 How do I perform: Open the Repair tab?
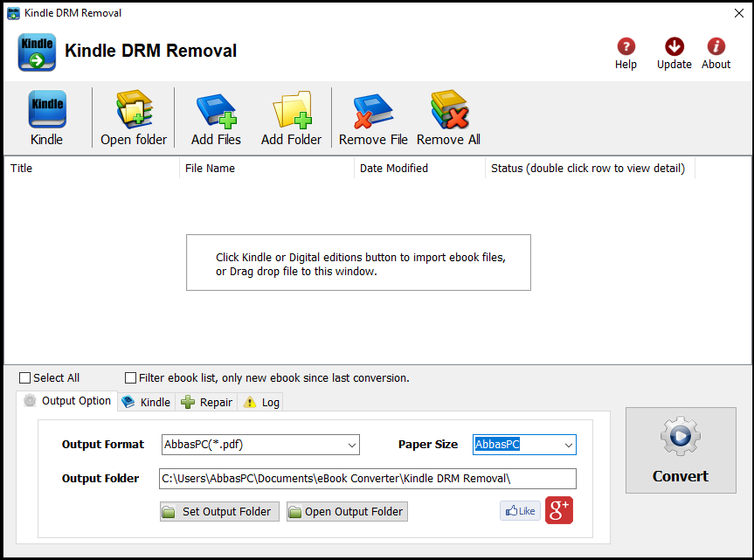pyautogui.click(x=206, y=403)
